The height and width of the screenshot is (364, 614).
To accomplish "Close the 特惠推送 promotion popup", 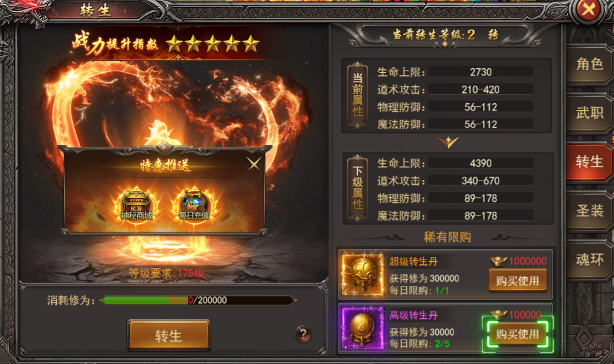I will [x=254, y=164].
